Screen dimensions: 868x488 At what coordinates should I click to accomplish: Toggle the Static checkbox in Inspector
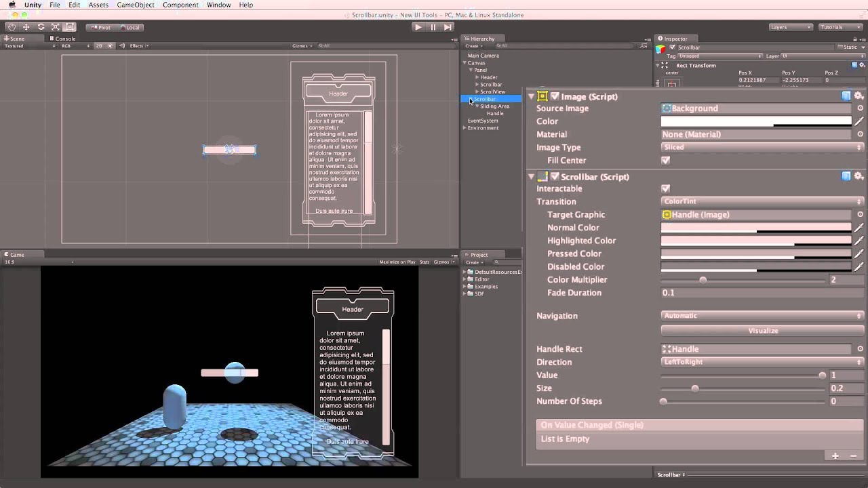click(840, 47)
